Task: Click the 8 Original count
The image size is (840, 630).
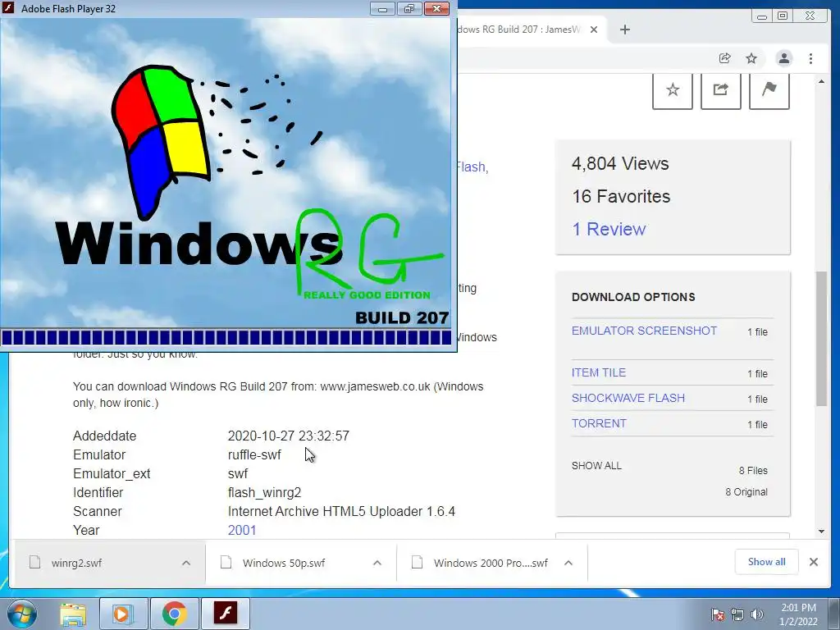Action: 746,492
